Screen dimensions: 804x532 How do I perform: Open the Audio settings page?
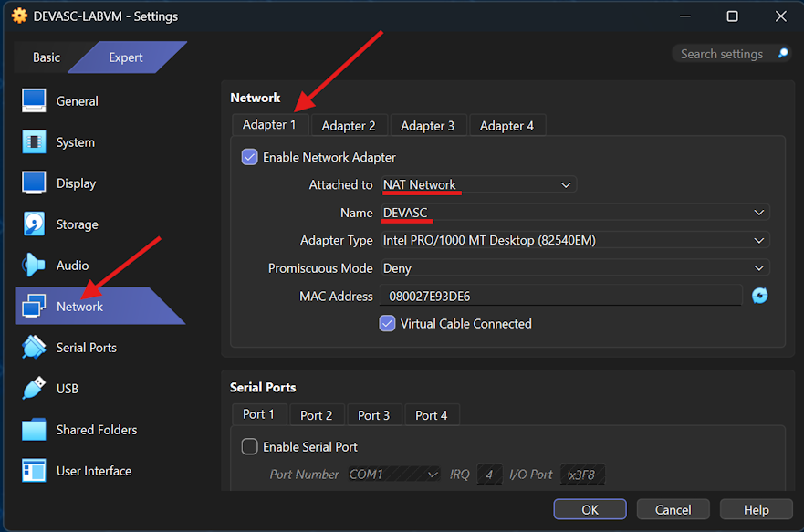click(x=73, y=265)
